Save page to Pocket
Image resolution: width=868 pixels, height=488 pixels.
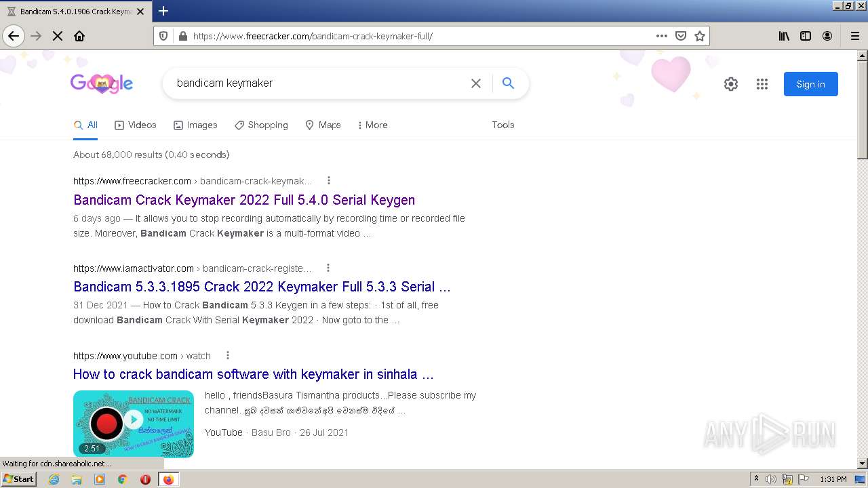(681, 36)
